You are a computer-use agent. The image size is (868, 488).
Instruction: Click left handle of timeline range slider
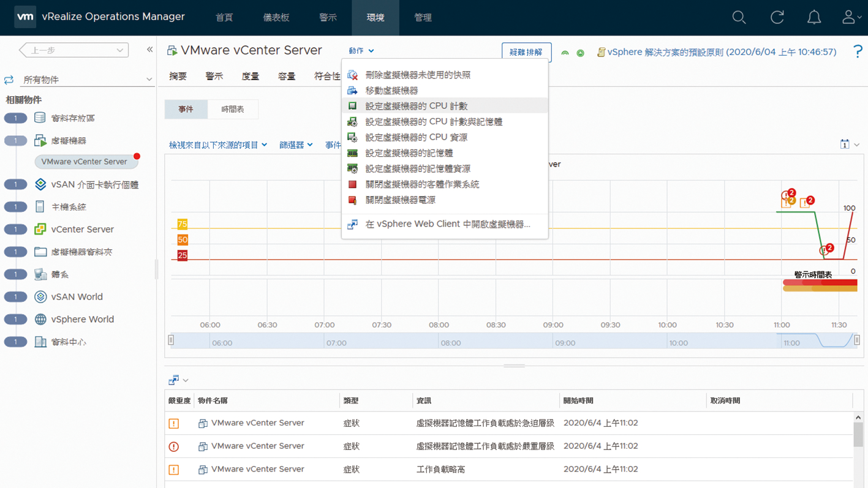(171, 340)
